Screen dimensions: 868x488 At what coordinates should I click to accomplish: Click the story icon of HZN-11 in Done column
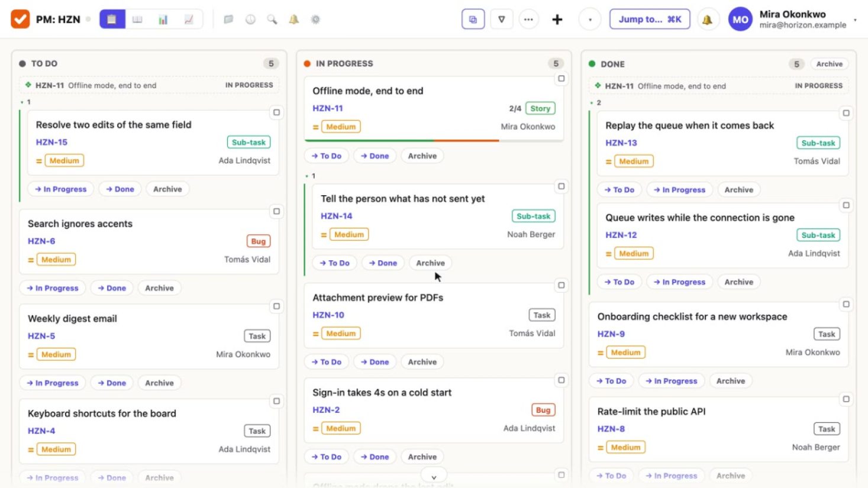click(x=598, y=86)
